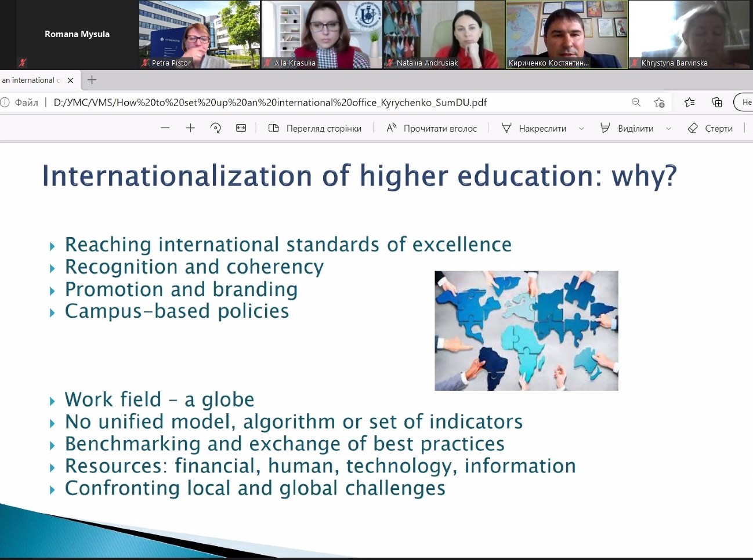Select the Виділити highlight tool
This screenshot has width=753, height=560.
pyautogui.click(x=627, y=128)
